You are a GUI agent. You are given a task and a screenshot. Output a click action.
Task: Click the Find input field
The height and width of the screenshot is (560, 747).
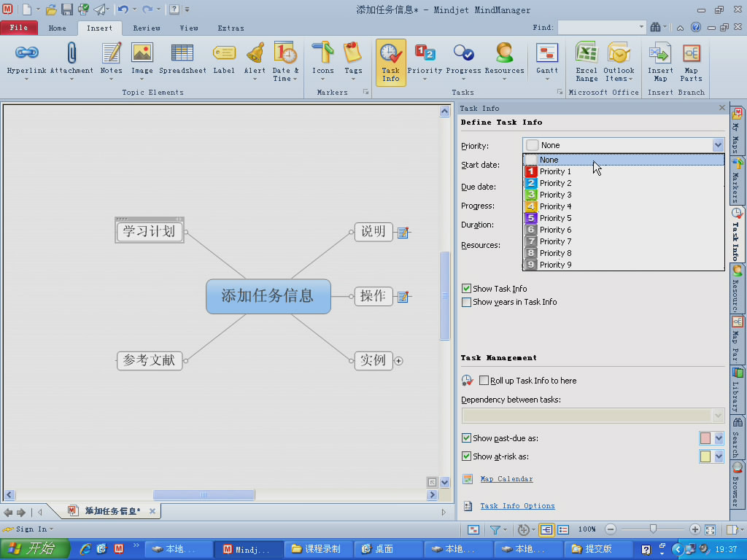pos(597,27)
